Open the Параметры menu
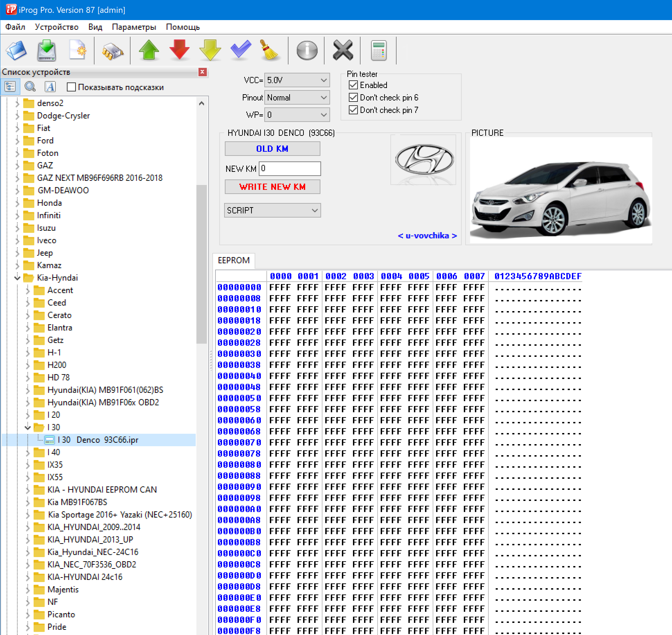 coord(134,27)
